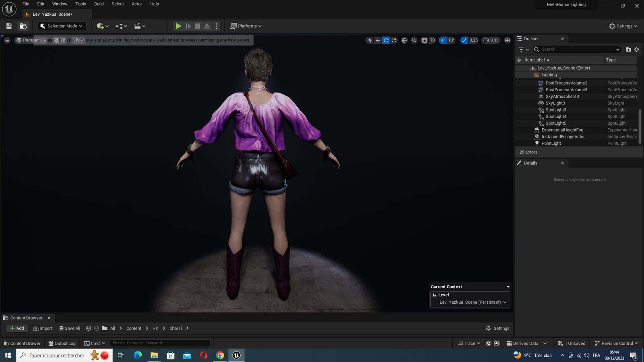644x362 pixels.
Task: Toggle grid snapping on or off
Action: coord(424,40)
